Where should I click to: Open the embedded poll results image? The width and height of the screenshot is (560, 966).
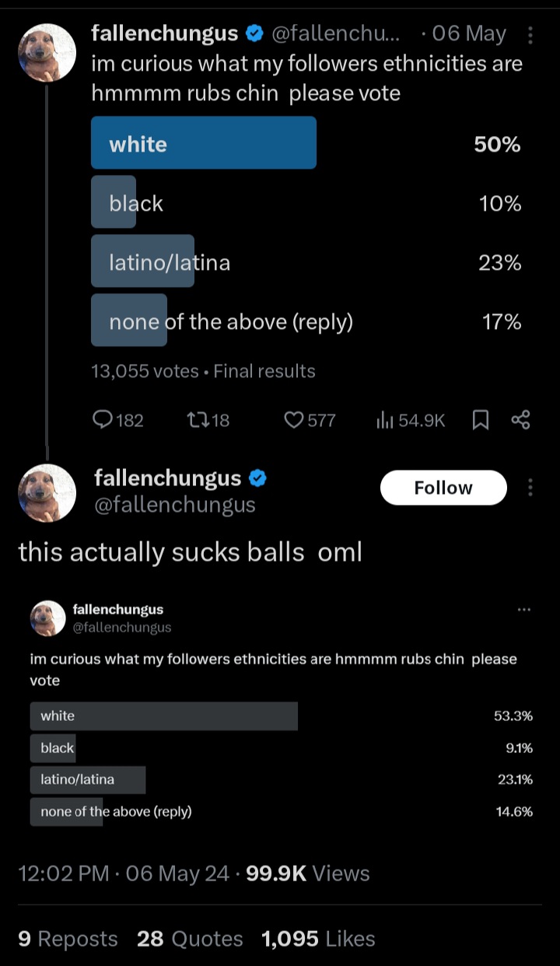point(280,712)
